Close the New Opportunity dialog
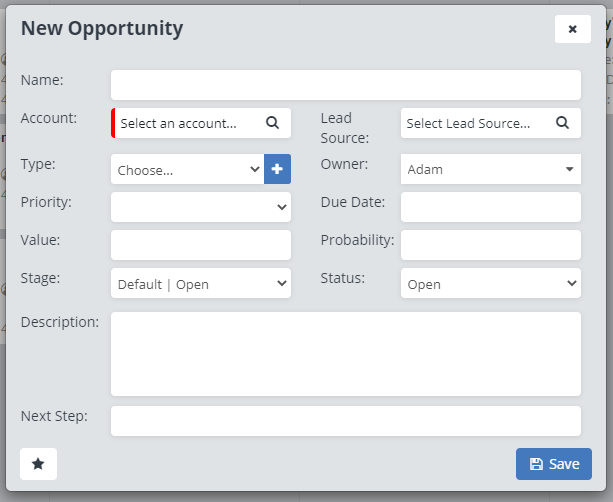613x502 pixels. [x=572, y=29]
